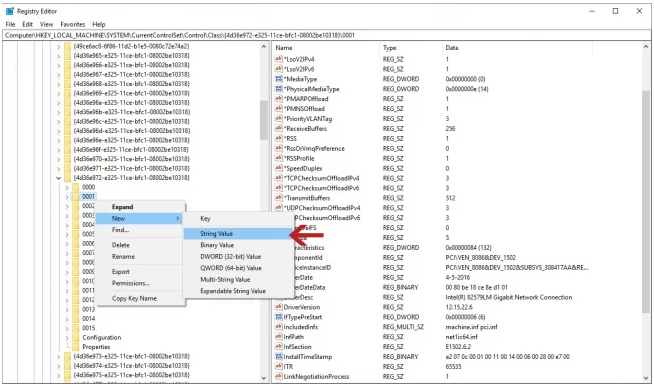Click New in the context menu
654x384 pixels.
[x=140, y=218]
